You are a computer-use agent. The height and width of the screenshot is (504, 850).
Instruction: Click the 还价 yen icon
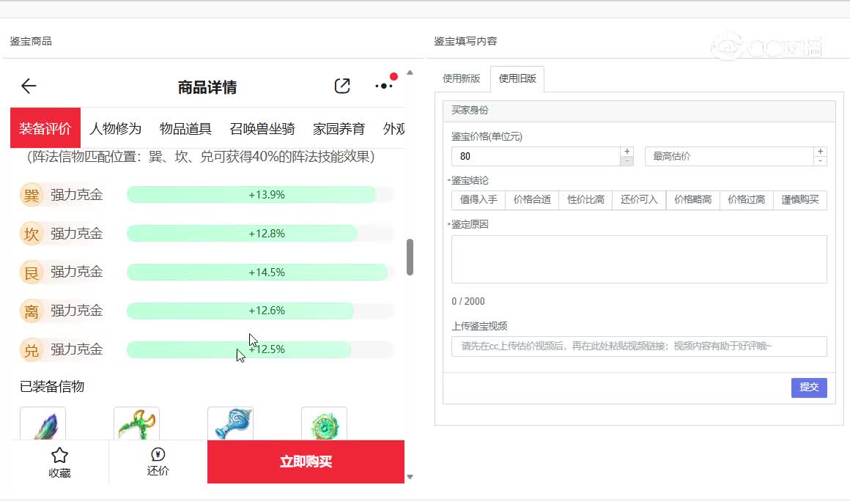(x=158, y=455)
